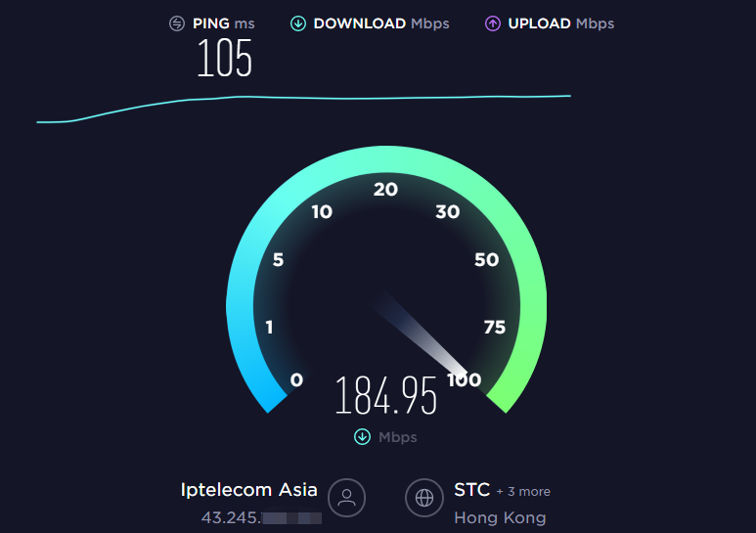Click the 20 mark at the gauge top
This screenshot has height=533, width=756.
coord(385,189)
